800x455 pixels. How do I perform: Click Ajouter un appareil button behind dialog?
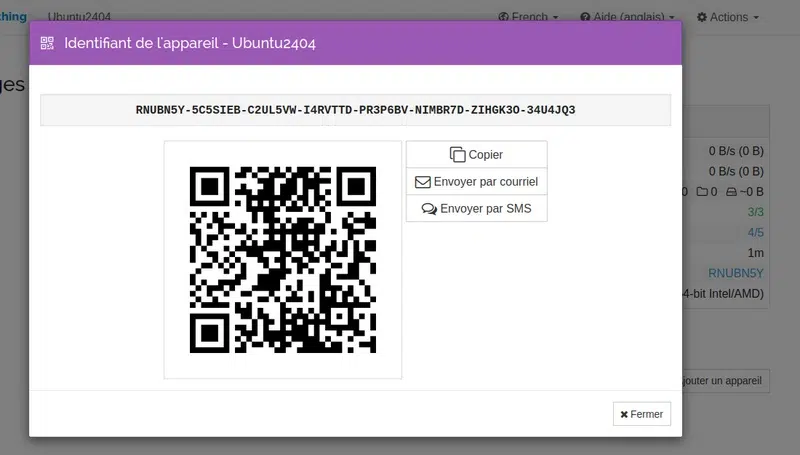(726, 381)
